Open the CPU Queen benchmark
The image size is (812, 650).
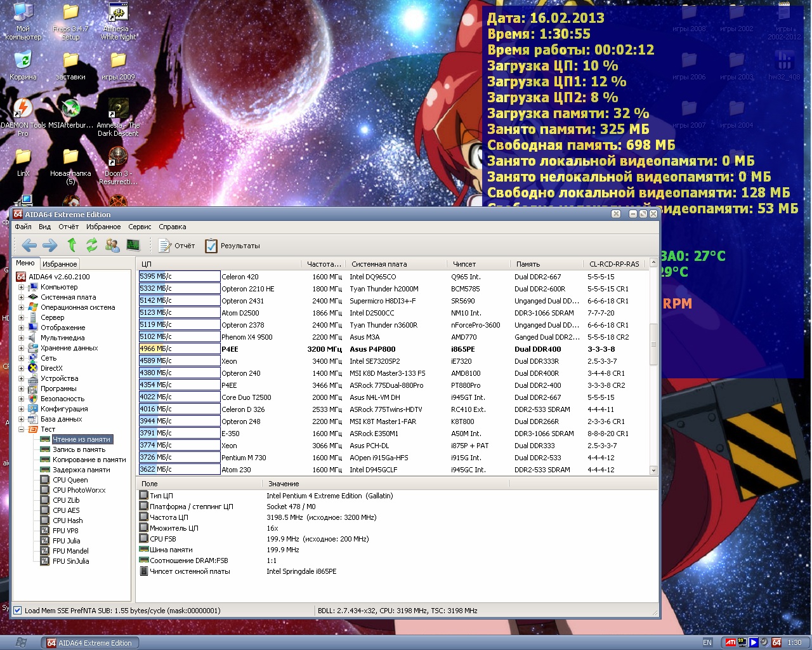70,480
